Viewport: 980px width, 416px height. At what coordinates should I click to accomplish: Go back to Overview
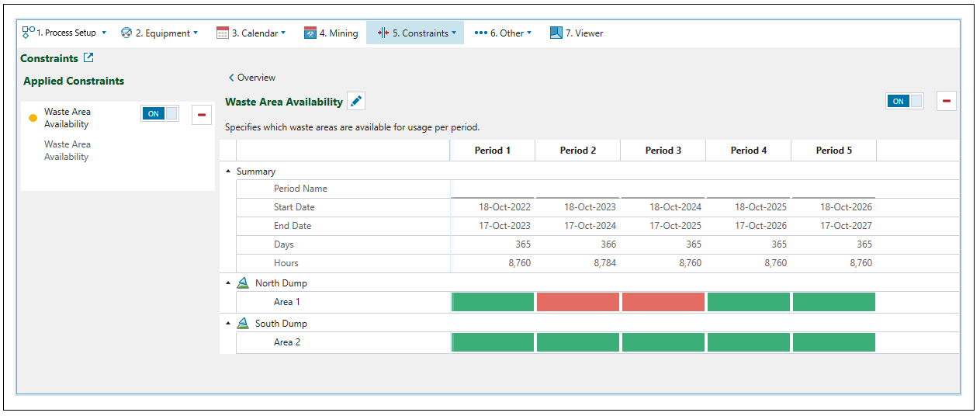[252, 78]
